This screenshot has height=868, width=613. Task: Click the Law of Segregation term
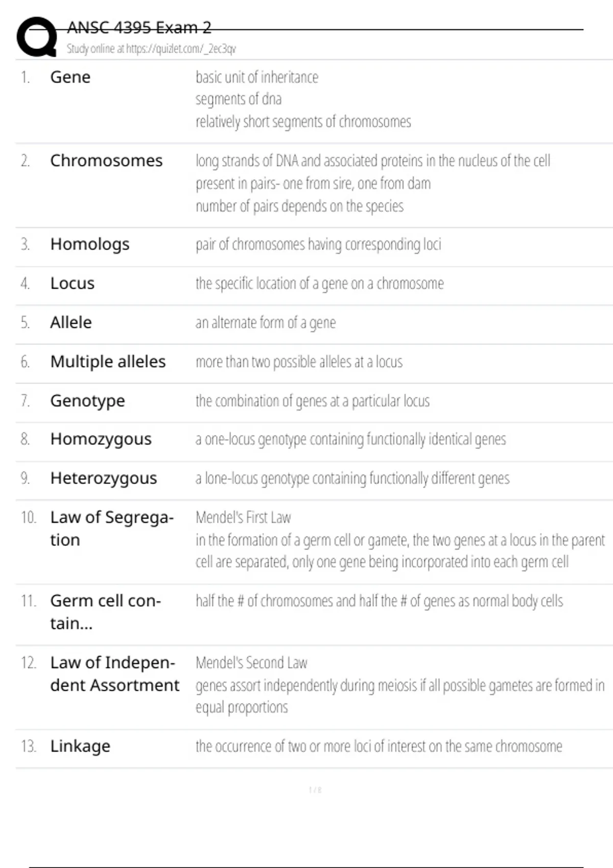pyautogui.click(x=111, y=528)
